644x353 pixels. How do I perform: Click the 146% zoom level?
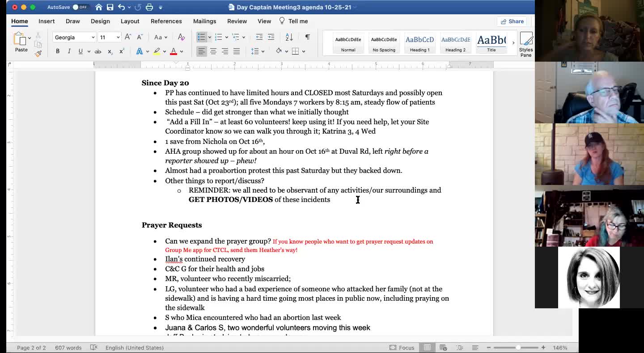(560, 348)
